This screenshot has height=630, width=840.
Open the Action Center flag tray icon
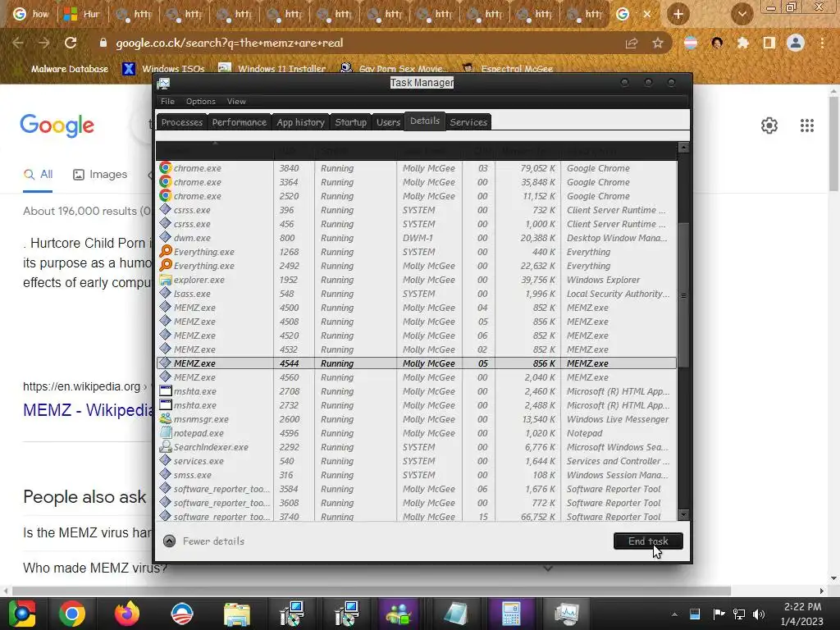click(719, 614)
